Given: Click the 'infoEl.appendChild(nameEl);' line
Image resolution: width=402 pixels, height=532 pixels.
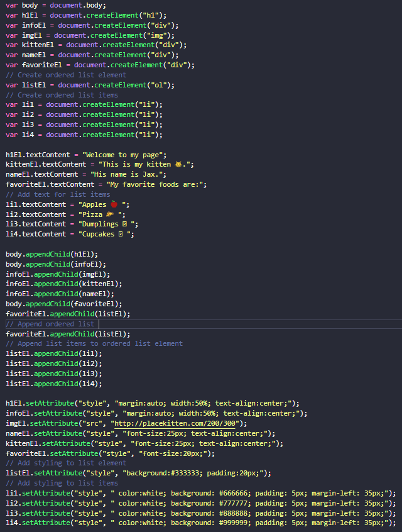Looking at the screenshot, I should [60, 294].
